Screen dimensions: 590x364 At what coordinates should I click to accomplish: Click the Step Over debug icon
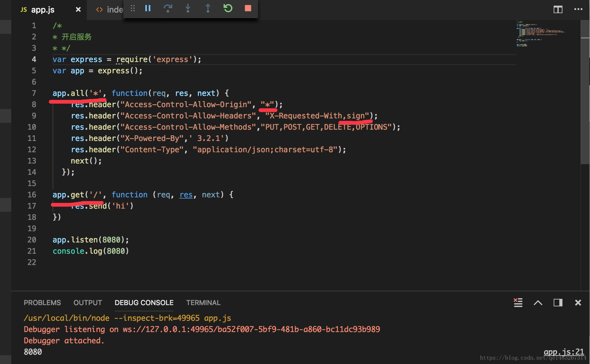pos(168,8)
